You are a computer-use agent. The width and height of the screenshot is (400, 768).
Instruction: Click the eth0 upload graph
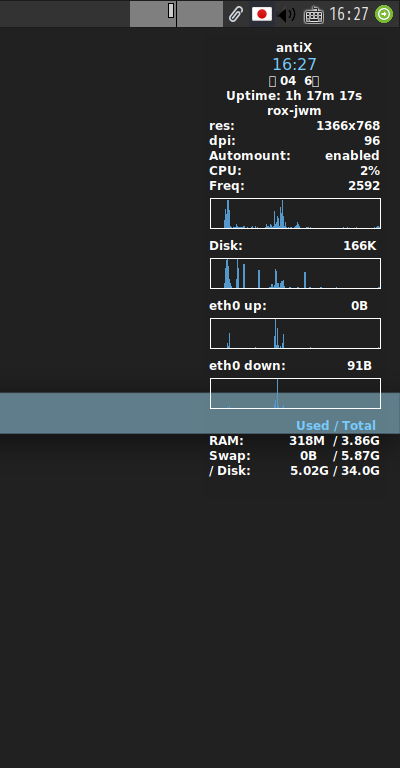[295, 334]
